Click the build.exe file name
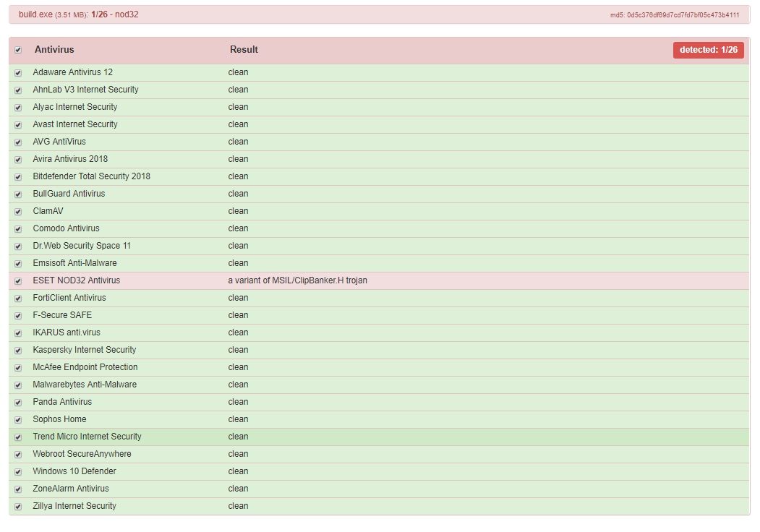Image resolution: width=760 pixels, height=532 pixels. (x=35, y=14)
